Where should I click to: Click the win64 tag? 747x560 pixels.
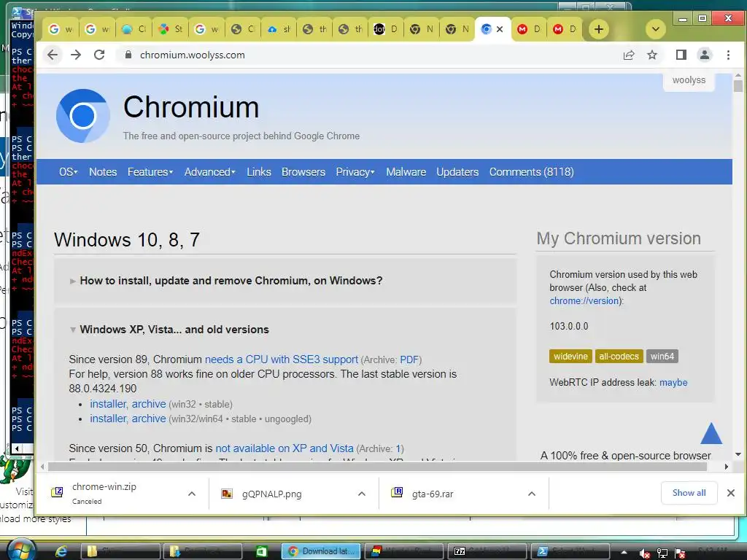pyautogui.click(x=662, y=356)
